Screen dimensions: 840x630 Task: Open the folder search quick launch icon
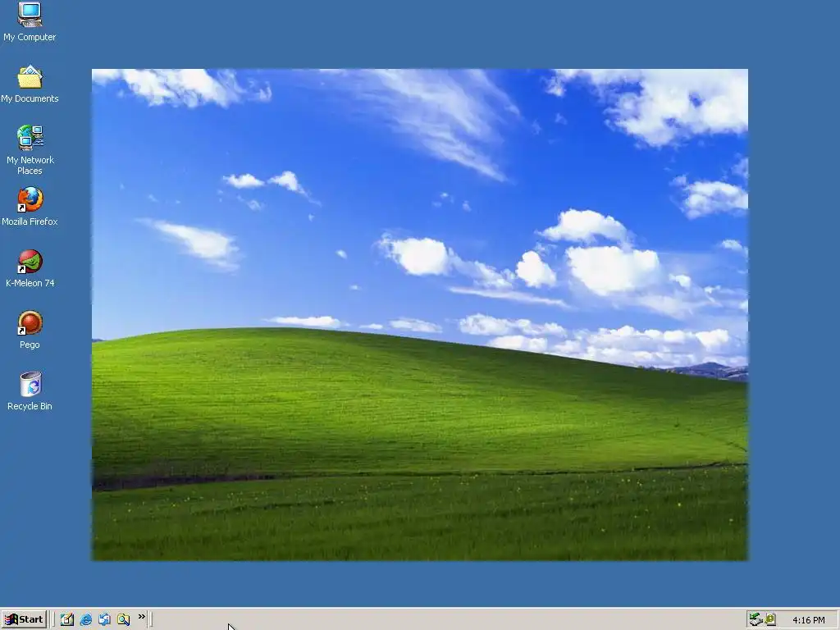click(123, 619)
